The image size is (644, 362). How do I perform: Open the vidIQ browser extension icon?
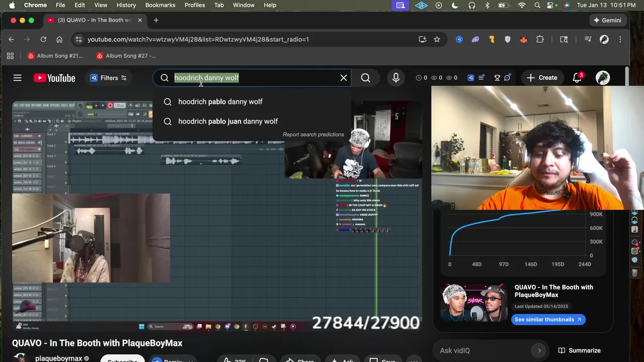click(x=459, y=39)
